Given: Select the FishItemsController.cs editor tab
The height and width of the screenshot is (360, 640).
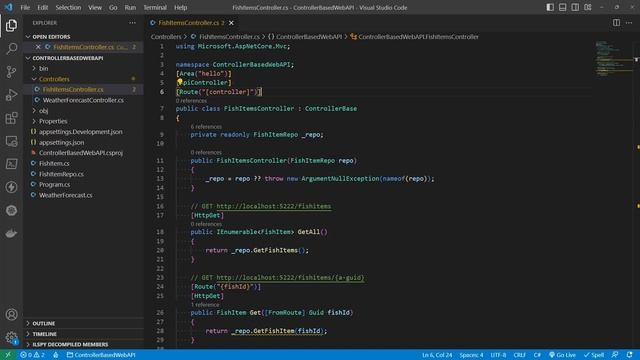Looking at the screenshot, I should click(x=191, y=23).
